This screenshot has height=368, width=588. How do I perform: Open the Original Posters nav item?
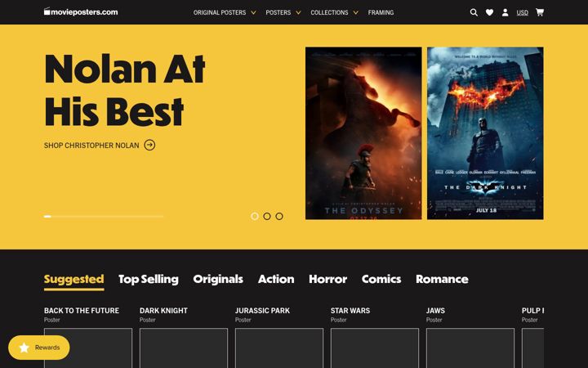[220, 12]
